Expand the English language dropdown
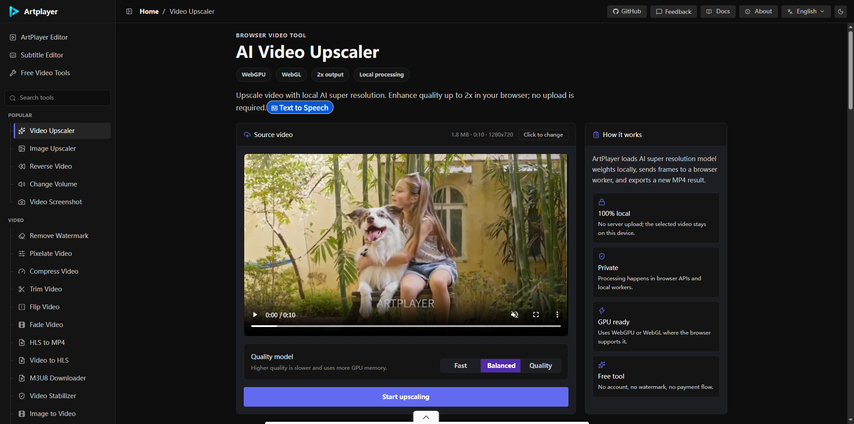 tap(806, 11)
